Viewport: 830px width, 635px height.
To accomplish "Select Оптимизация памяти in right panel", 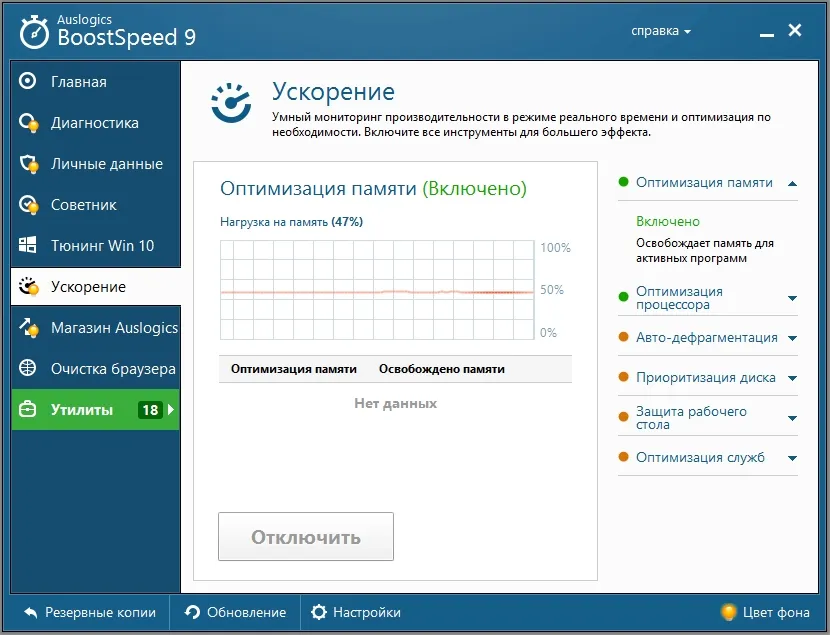I will point(704,183).
